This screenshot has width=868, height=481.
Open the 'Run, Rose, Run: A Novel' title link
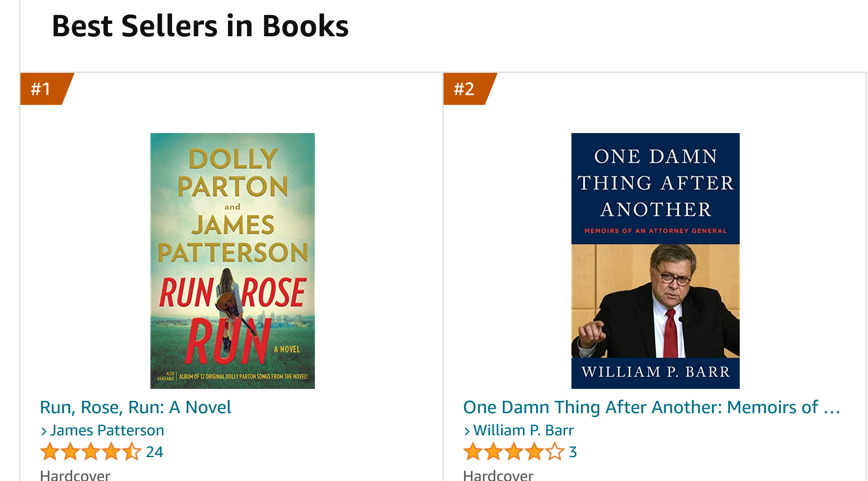(136, 407)
